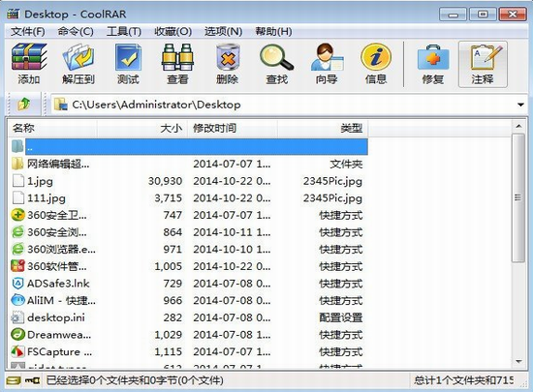Viewport: 533px width, 392px height.
Task: Open the 工具(T) menu
Action: coord(124,32)
